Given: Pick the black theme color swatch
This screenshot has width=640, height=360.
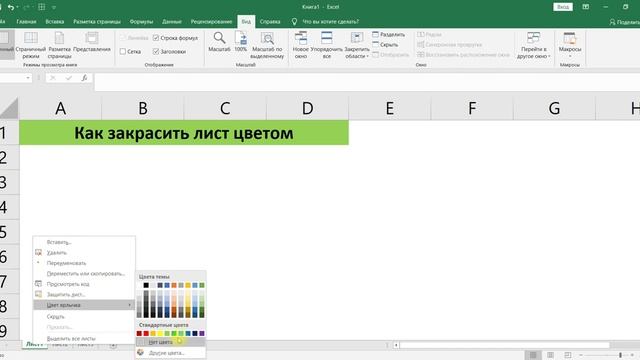Looking at the screenshot, I should [146, 285].
